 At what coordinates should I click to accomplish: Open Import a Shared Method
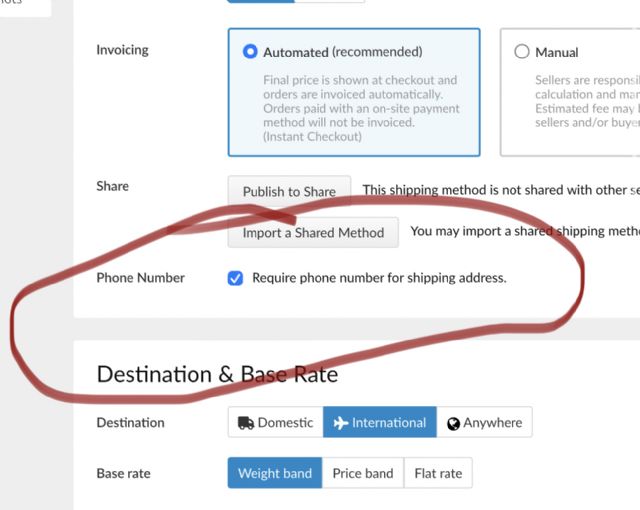313,232
